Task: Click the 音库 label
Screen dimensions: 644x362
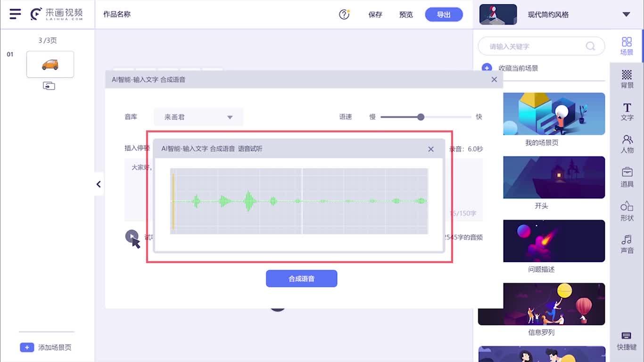Action: (x=131, y=117)
